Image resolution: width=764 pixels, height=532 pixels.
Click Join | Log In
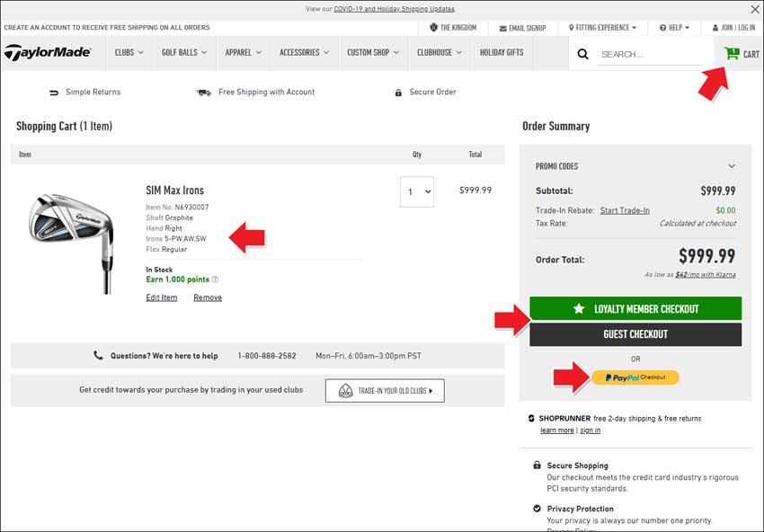[733, 28]
